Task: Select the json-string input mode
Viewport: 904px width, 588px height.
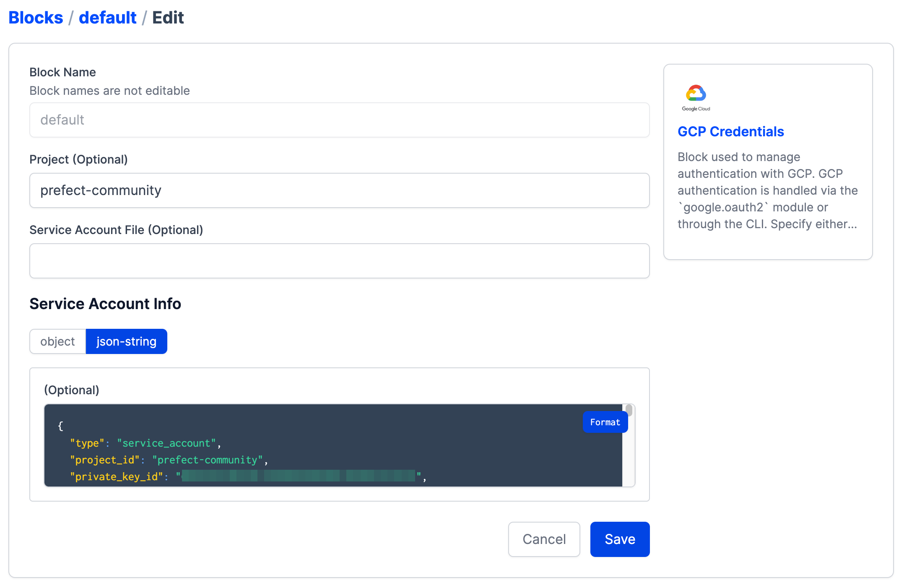Action: pyautogui.click(x=126, y=341)
